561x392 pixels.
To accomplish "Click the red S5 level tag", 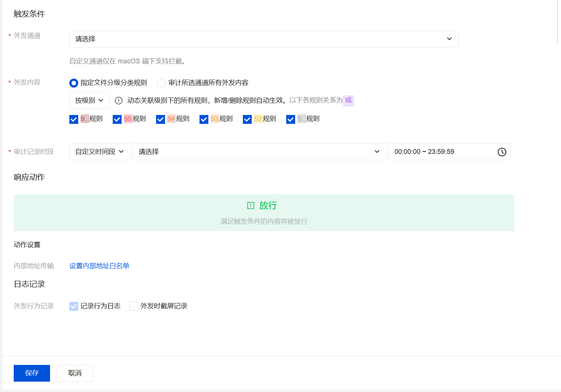I will click(128, 119).
